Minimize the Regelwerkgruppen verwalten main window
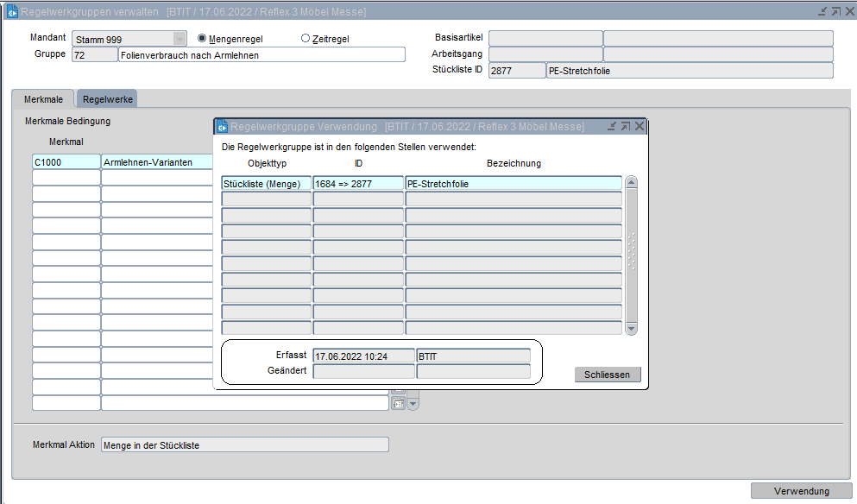 [822, 11]
